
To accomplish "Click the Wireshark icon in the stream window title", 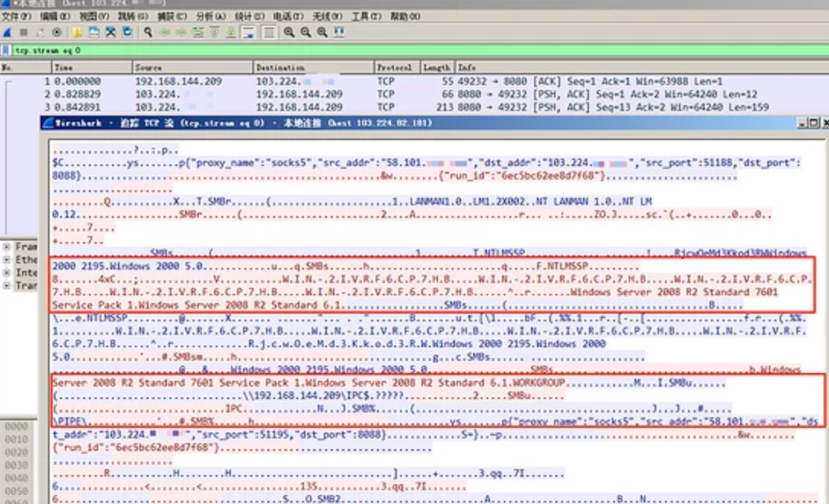I will (48, 123).
